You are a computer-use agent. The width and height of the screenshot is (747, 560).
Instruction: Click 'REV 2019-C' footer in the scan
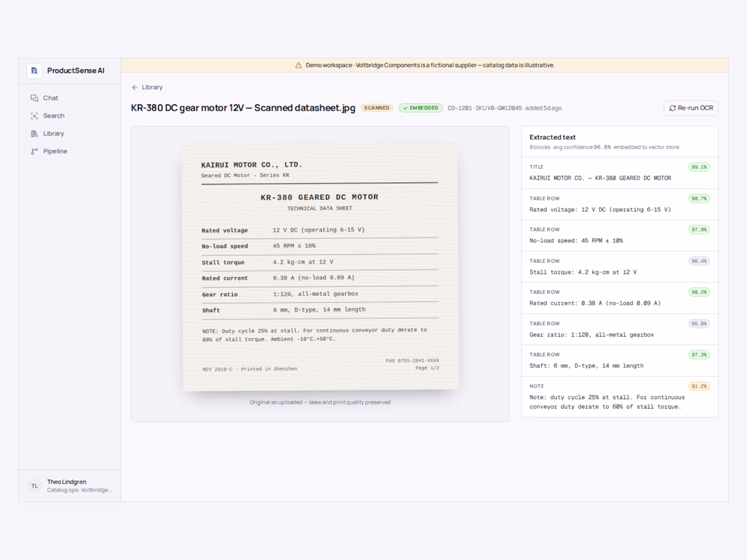pos(250,369)
